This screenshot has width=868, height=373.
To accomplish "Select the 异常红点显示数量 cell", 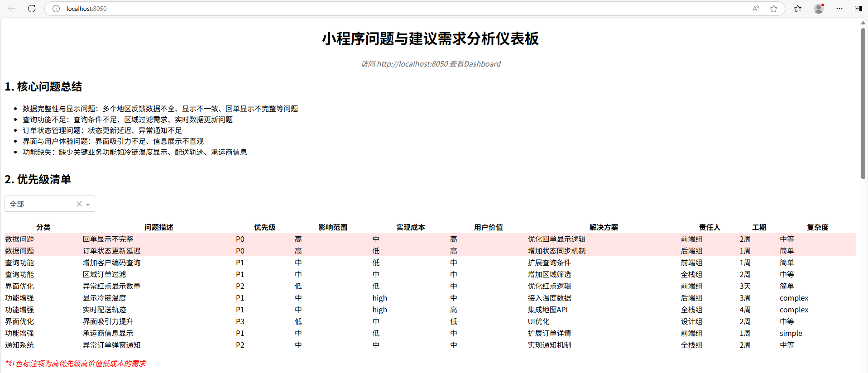I will point(158,286).
